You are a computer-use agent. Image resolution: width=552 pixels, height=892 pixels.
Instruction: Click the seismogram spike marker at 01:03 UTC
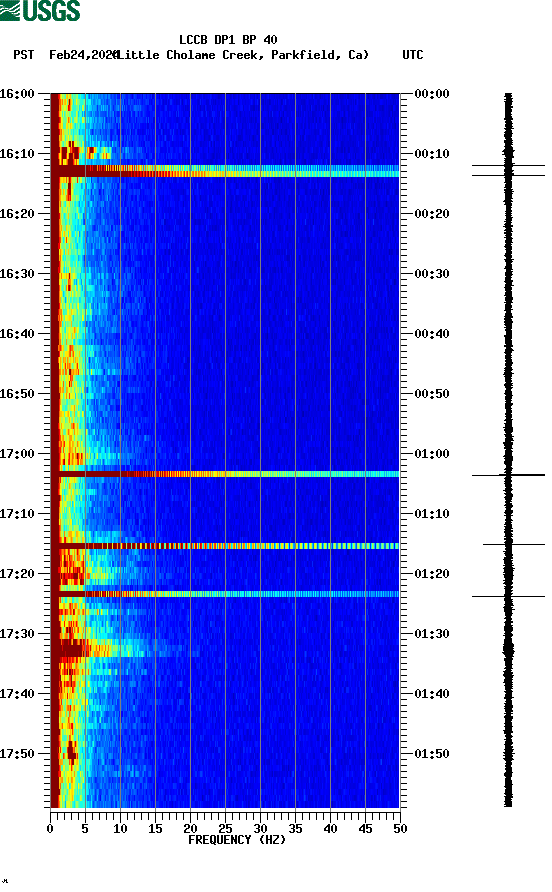[x=508, y=474]
